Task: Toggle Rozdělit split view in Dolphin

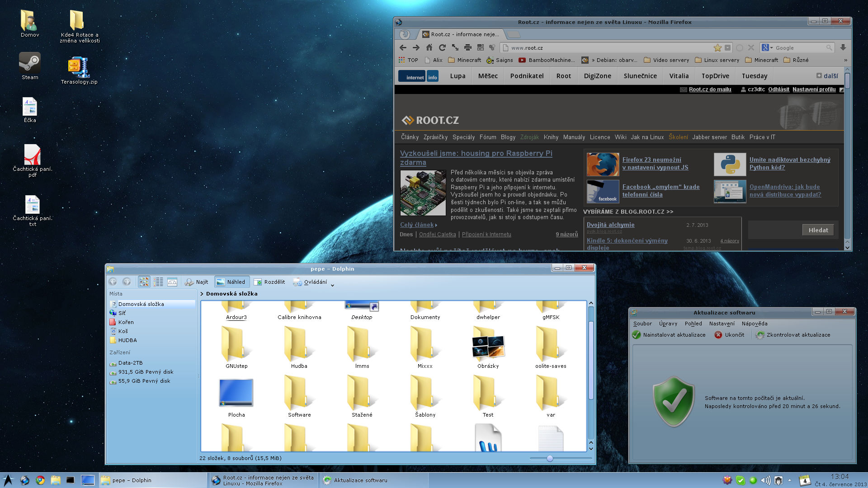Action: pos(269,282)
